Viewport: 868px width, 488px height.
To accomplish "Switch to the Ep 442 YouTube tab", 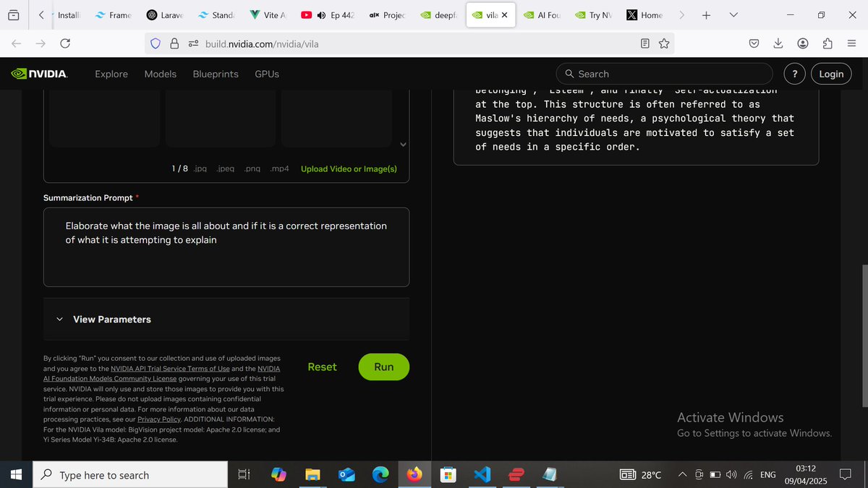I will pos(327,14).
